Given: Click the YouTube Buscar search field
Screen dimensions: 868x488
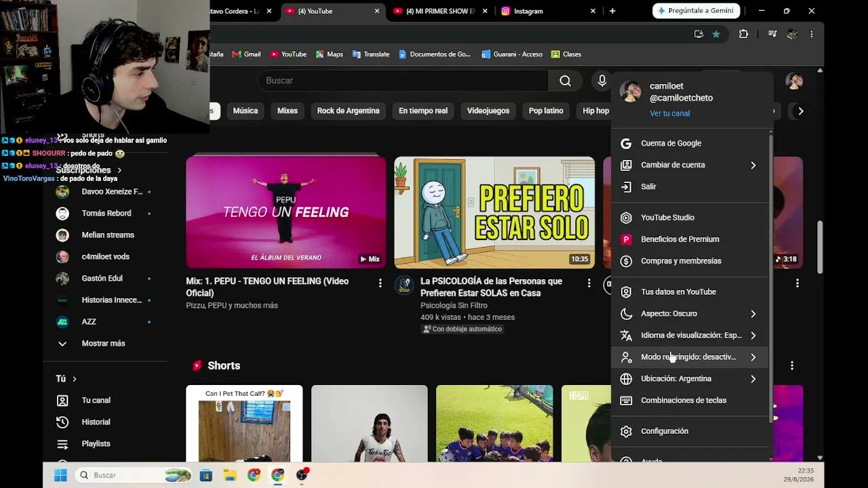Looking at the screenshot, I should click(x=402, y=81).
